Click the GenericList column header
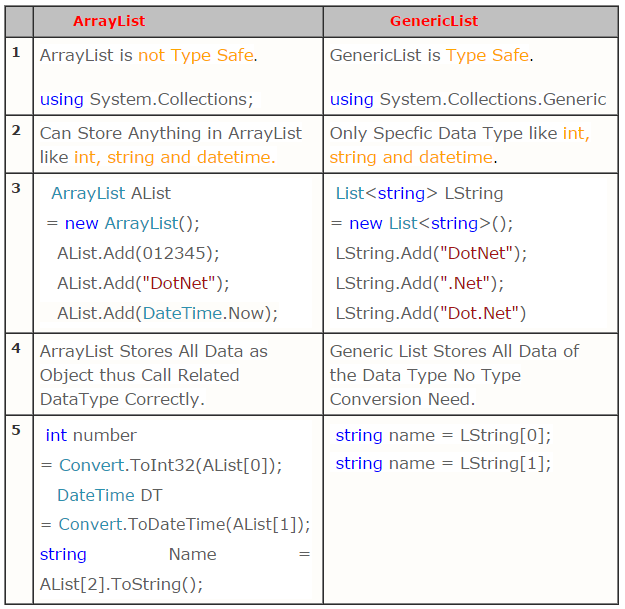The height and width of the screenshot is (609, 625). (434, 21)
